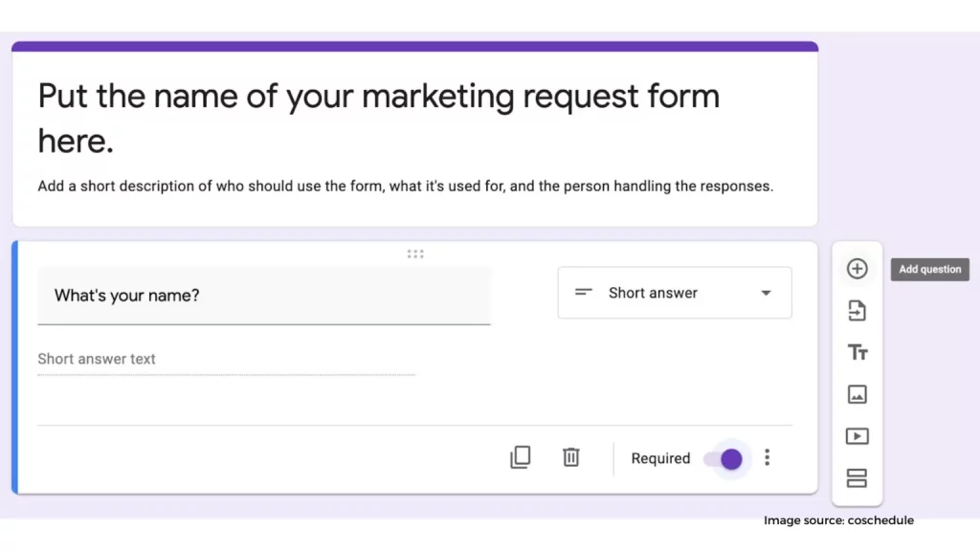980x551 pixels.
Task: Turn off the Required switch
Action: [724, 459]
